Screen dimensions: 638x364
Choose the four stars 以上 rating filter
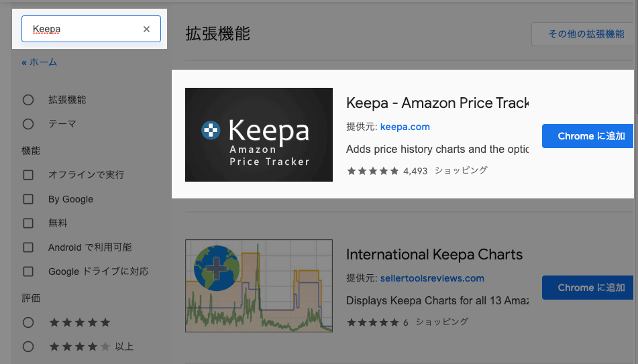point(28,347)
